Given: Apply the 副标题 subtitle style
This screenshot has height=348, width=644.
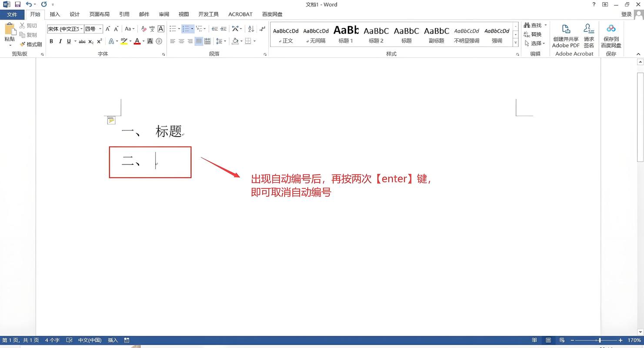Looking at the screenshot, I should coord(437,35).
